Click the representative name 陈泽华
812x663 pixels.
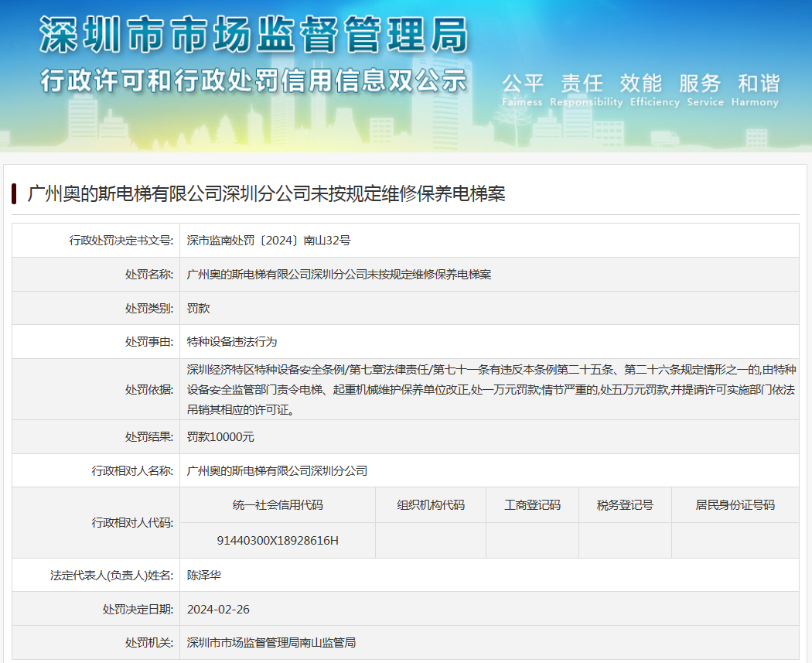pyautogui.click(x=204, y=576)
